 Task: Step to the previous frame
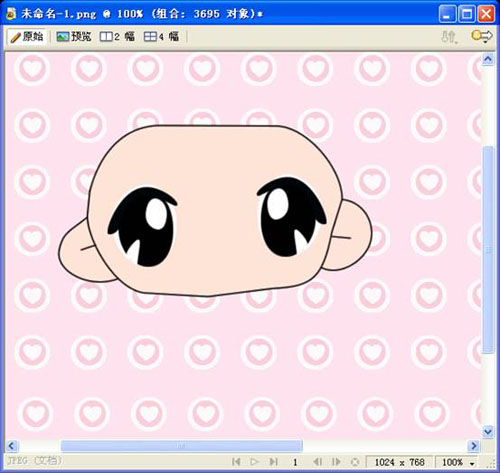(318, 462)
